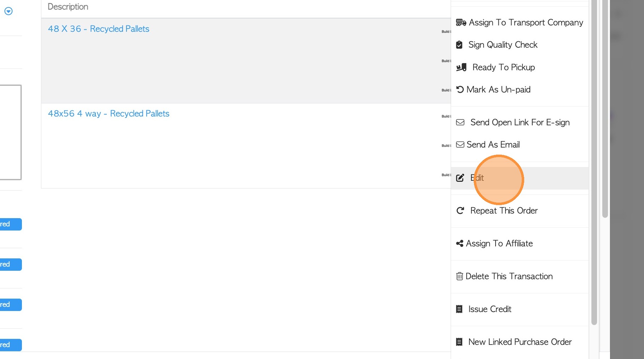Click the circular arrow Repeat This Order icon

(460, 211)
